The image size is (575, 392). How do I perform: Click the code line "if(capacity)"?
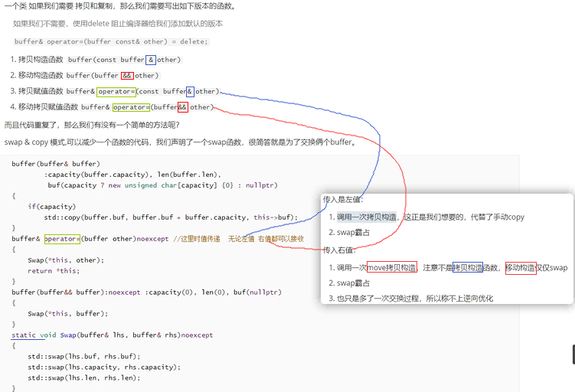click(52, 207)
